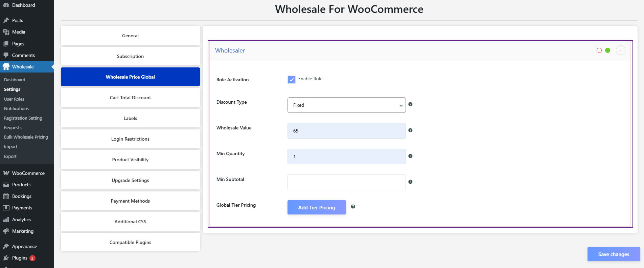
Task: Click the Save changes button
Action: click(x=614, y=254)
